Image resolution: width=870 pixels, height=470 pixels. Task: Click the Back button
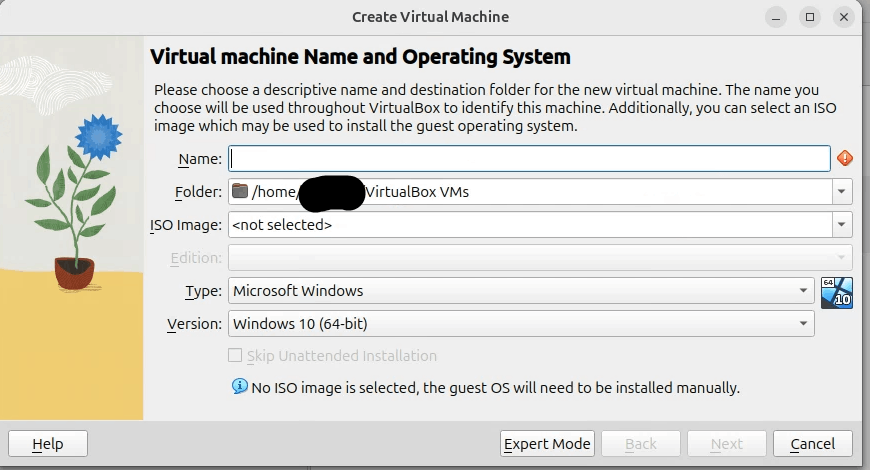pyautogui.click(x=641, y=444)
